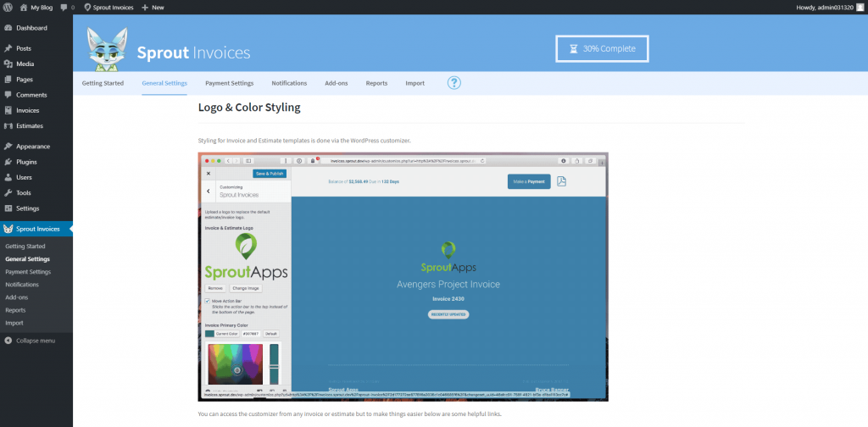Image resolution: width=868 pixels, height=427 pixels.
Task: Click Logo & Color Styling heading
Action: [249, 108]
